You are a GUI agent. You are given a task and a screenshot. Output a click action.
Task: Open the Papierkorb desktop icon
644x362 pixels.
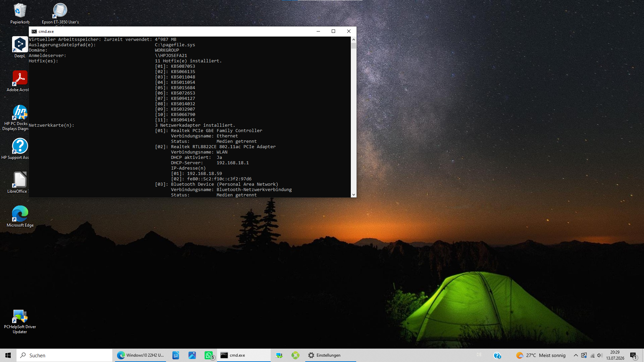[x=20, y=14]
